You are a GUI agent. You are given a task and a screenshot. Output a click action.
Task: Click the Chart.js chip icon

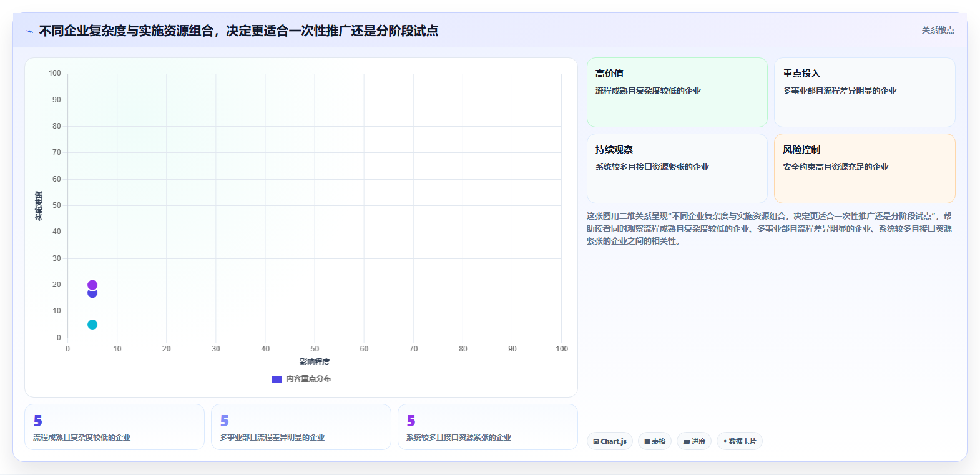596,441
